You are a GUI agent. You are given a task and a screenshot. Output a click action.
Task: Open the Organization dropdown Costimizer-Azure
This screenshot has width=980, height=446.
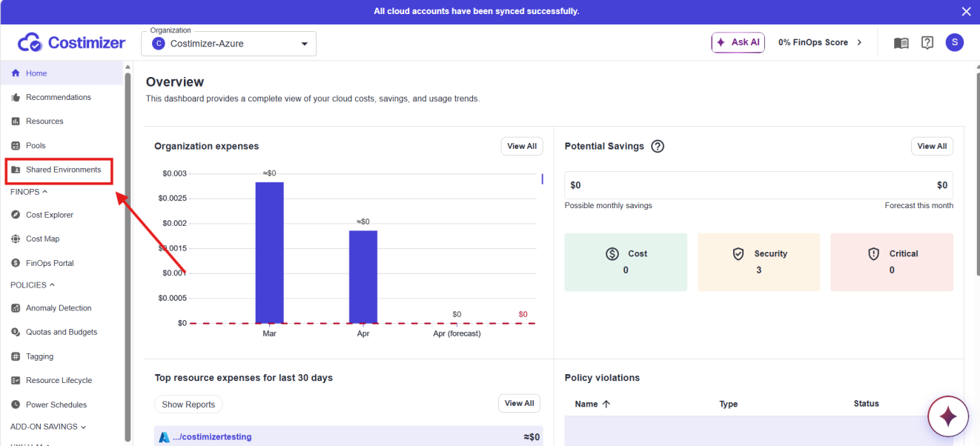click(x=228, y=44)
